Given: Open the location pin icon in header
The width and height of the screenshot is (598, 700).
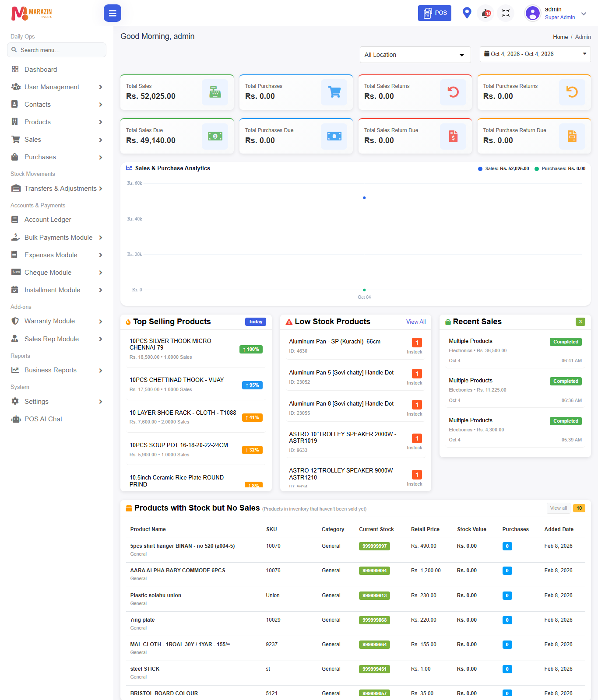Looking at the screenshot, I should click(467, 13).
